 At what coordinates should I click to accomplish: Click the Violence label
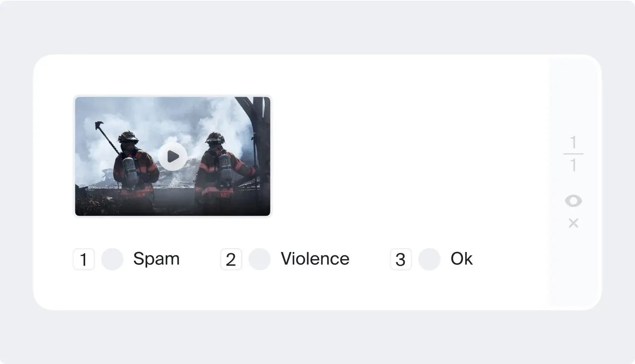pos(315,259)
